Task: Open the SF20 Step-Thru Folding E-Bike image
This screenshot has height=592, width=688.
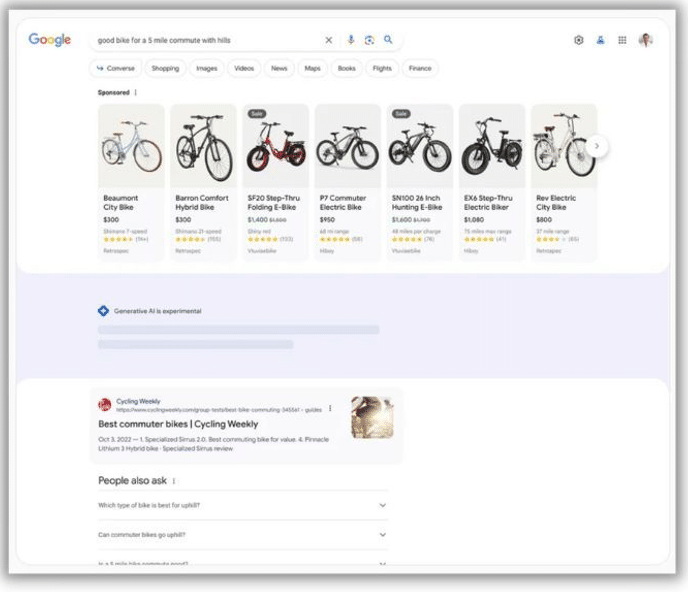Action: pos(276,146)
